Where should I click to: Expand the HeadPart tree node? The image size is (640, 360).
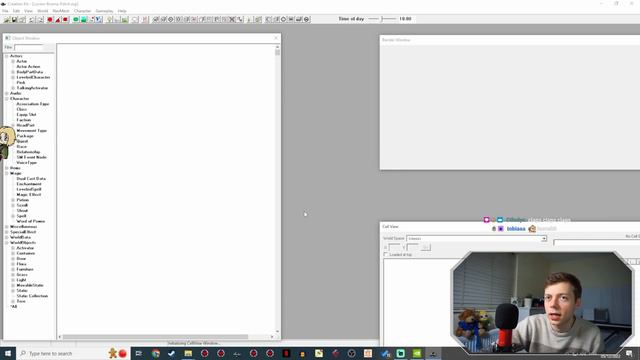(13, 125)
